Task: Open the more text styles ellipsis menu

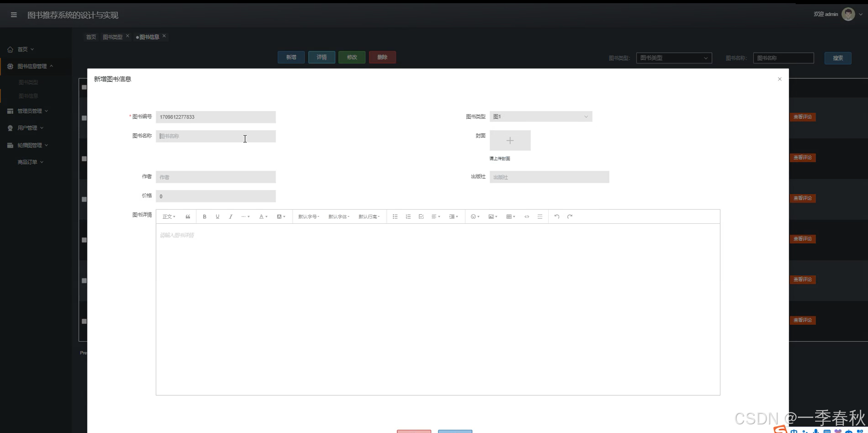Action: 246,216
